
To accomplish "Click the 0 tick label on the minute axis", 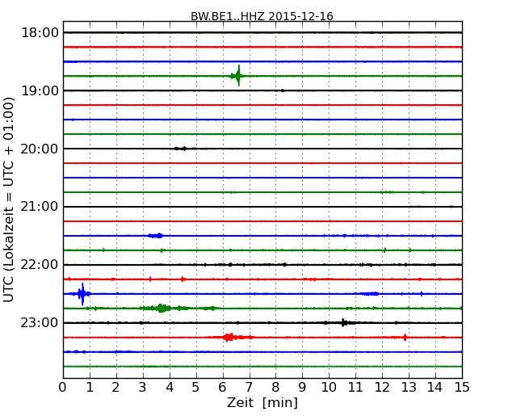I will (x=63, y=388).
